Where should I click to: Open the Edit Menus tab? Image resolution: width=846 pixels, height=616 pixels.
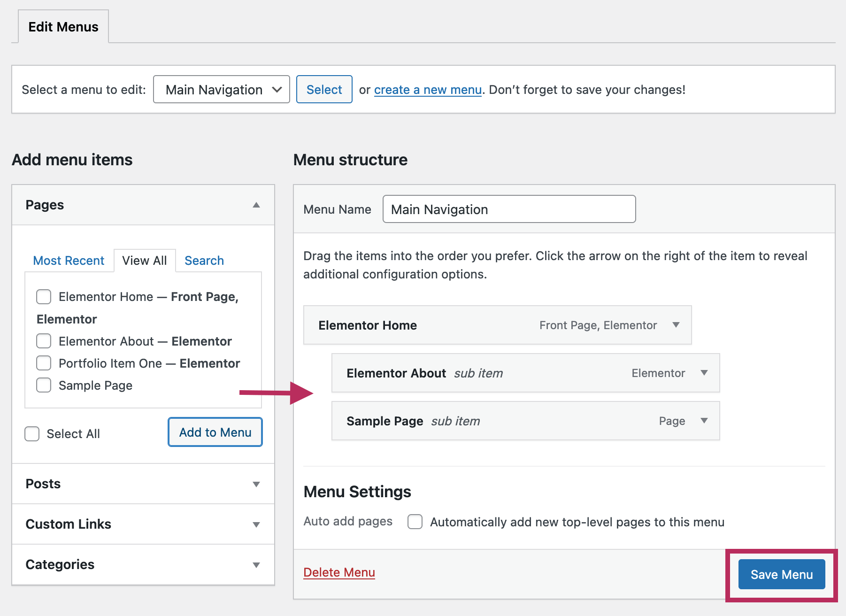(63, 27)
